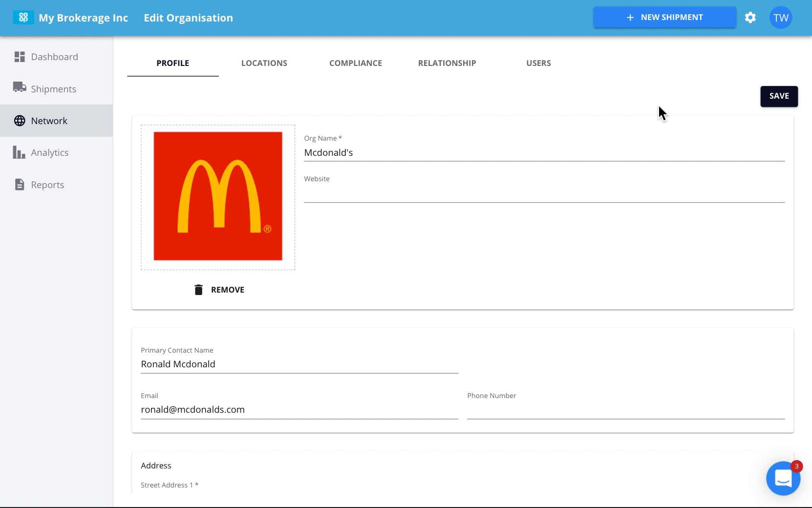Click the Street Address 1 label
Screen dimensions: 812x508
170,485
